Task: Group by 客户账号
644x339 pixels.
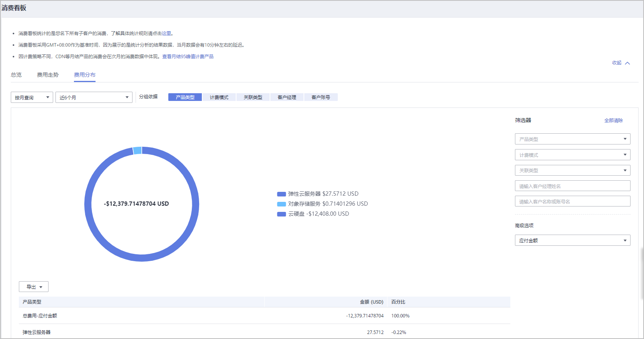Action: tap(321, 97)
